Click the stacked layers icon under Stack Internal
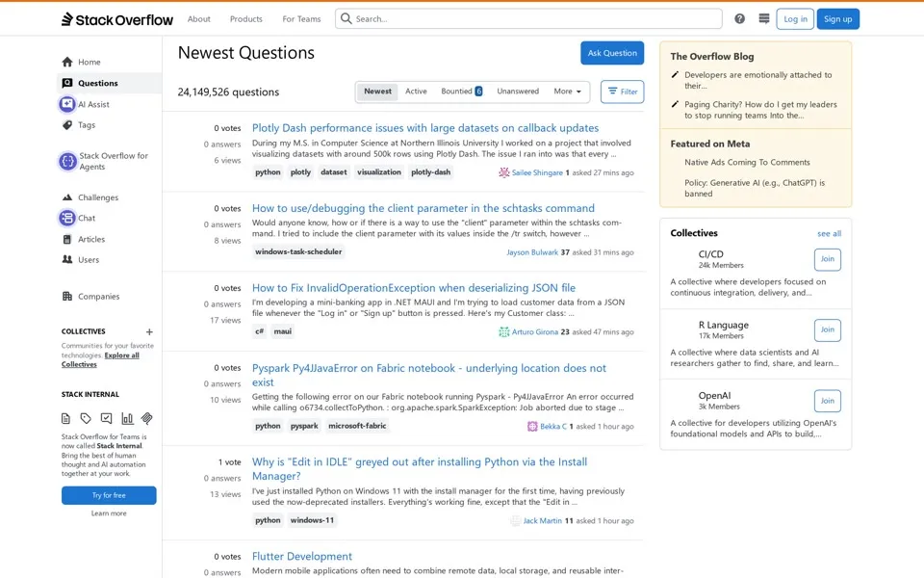The width and height of the screenshot is (924, 578). (x=146, y=419)
